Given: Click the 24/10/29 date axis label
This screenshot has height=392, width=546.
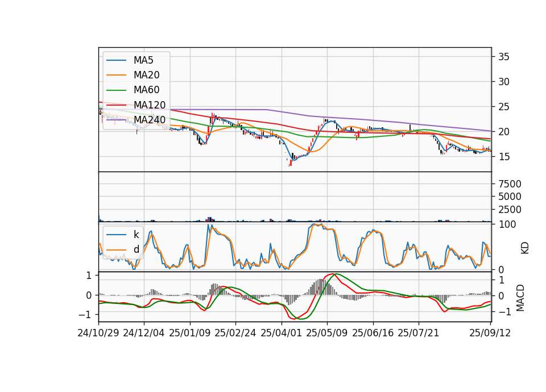Looking at the screenshot, I should (x=98, y=333).
